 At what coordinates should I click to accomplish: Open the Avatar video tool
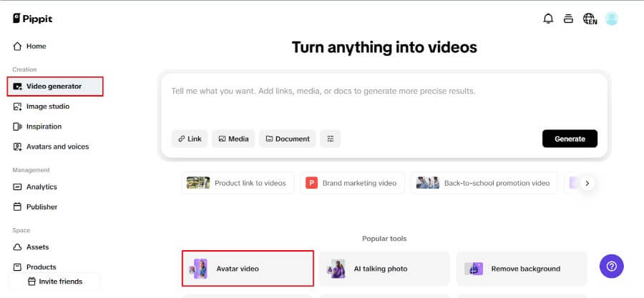tap(248, 269)
